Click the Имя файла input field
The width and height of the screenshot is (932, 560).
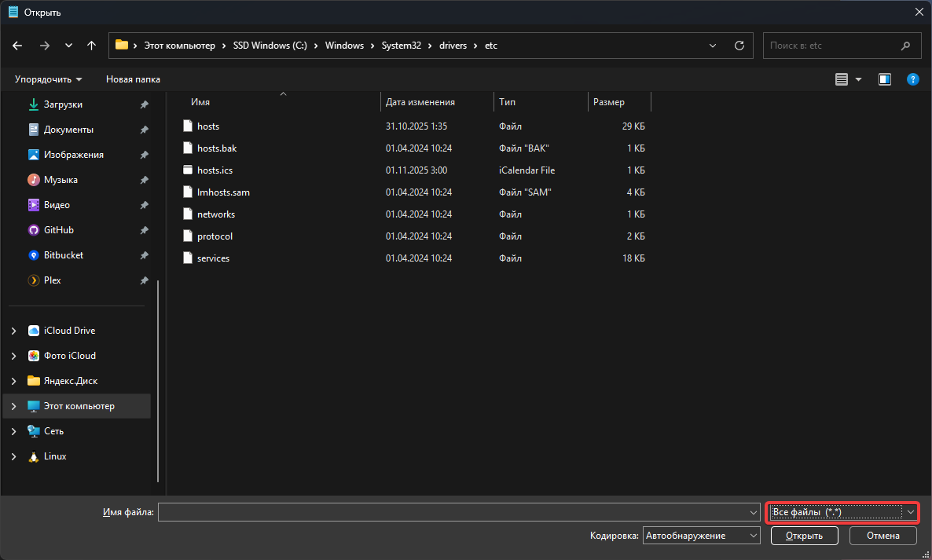point(454,512)
